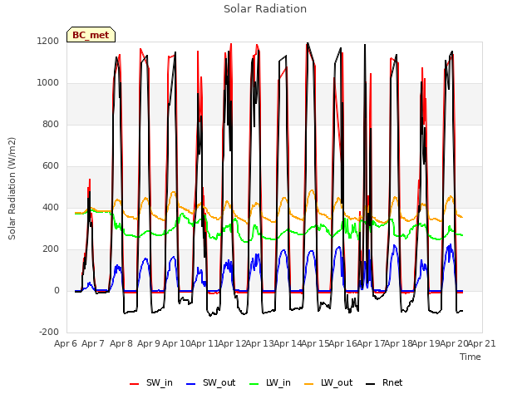Screen dimensions: 532x399
Task: Click the 1200 y-axis tick label
Action: click(x=48, y=42)
